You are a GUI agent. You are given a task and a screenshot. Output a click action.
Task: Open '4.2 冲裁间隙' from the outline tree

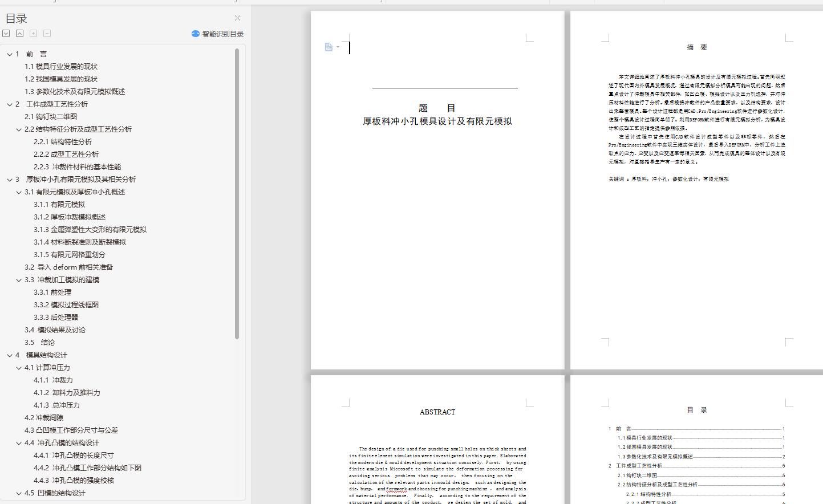point(44,418)
